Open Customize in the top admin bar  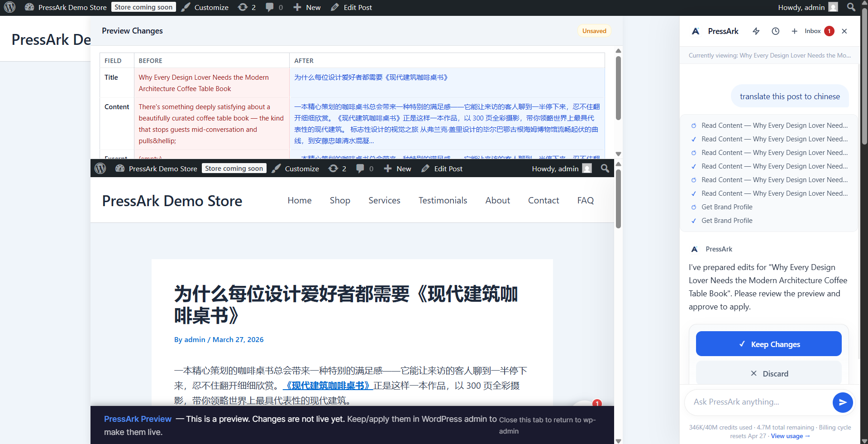(x=205, y=7)
